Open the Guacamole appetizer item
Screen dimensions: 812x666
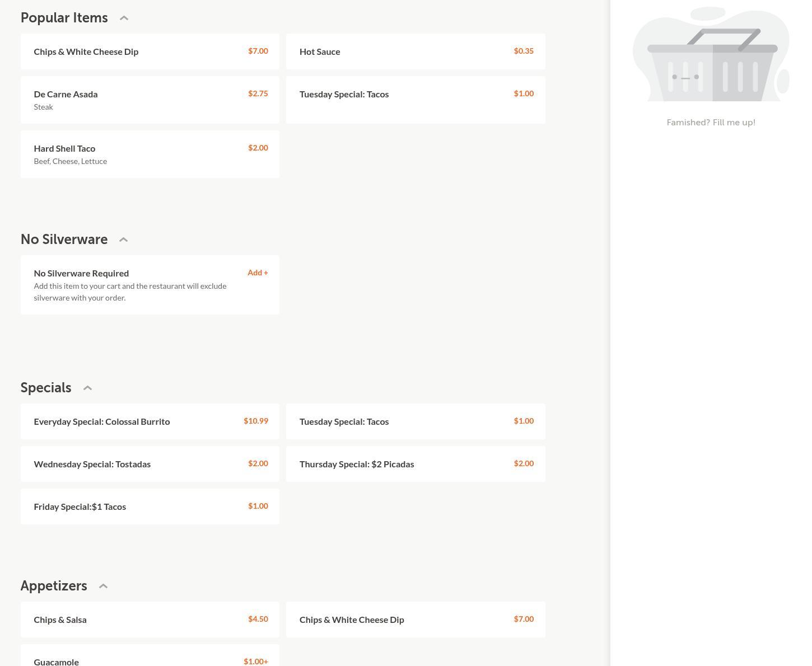pyautogui.click(x=150, y=655)
